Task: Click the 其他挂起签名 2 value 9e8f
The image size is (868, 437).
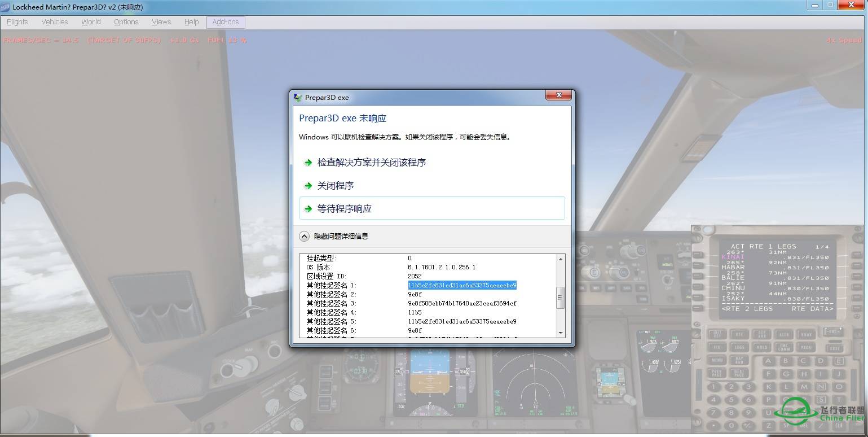Action: click(x=415, y=294)
